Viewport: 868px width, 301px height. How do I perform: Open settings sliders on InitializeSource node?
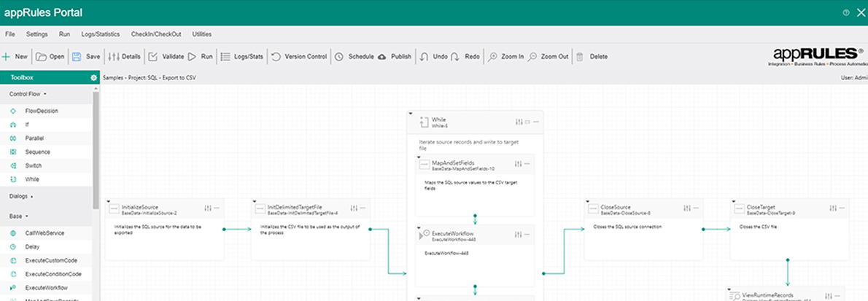coord(208,208)
